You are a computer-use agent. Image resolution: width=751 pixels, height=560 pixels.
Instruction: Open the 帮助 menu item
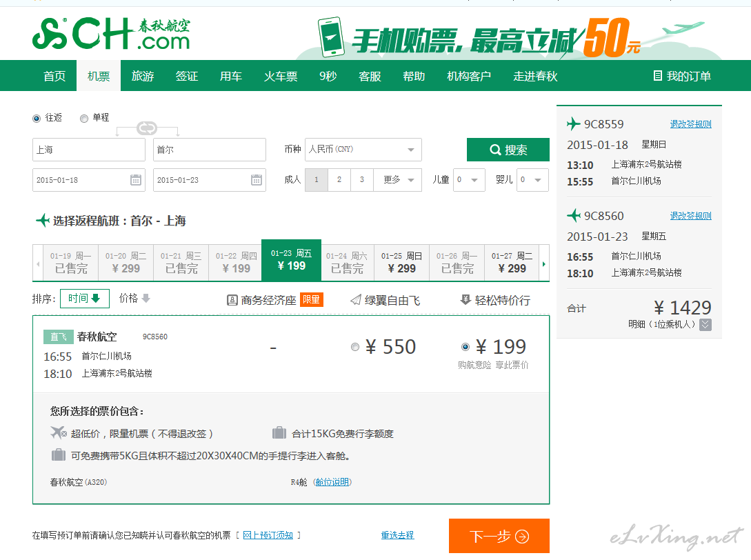pyautogui.click(x=413, y=76)
